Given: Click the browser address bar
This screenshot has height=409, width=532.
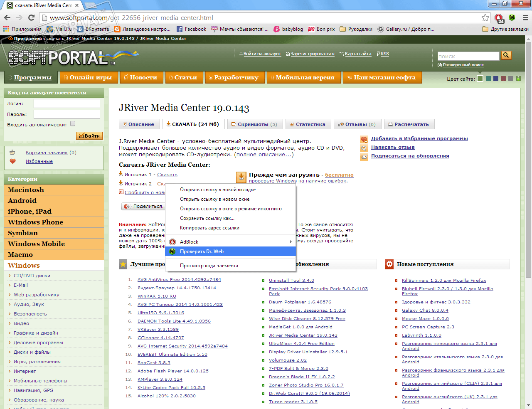Looking at the screenshot, I should tap(262, 17).
